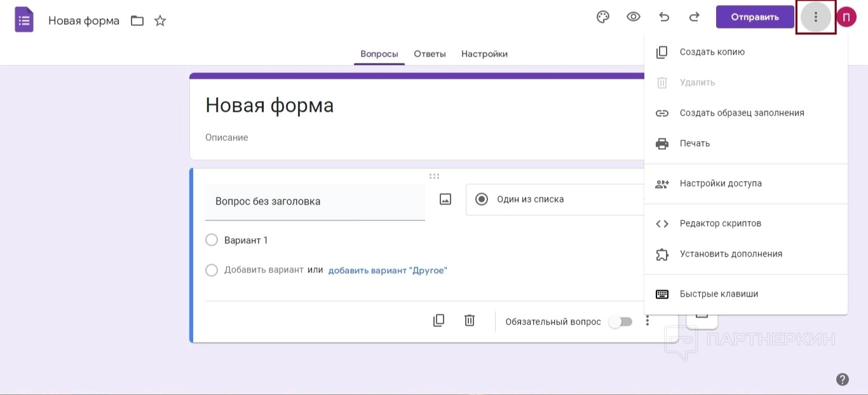Screen dimensions: 868x395
Task: Open question's three-dot options menu
Action: coord(648,321)
